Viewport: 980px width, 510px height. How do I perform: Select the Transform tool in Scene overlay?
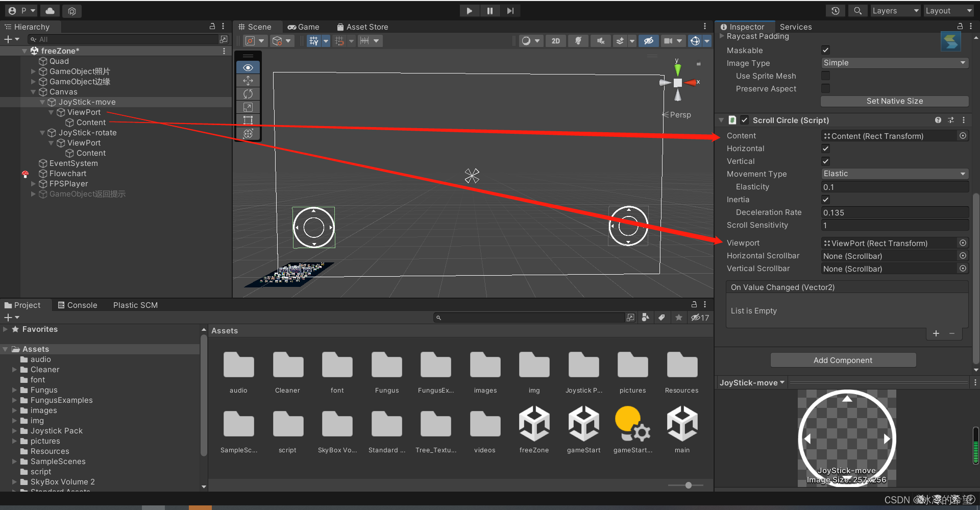(248, 134)
